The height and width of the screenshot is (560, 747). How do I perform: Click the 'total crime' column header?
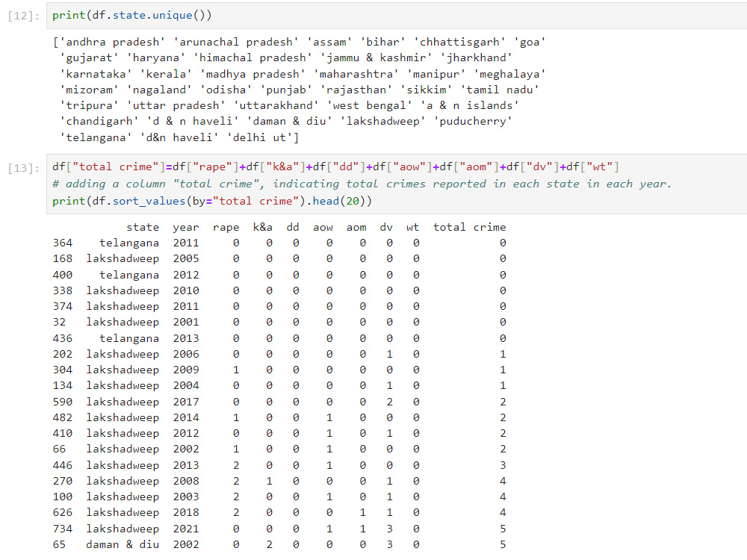click(469, 227)
